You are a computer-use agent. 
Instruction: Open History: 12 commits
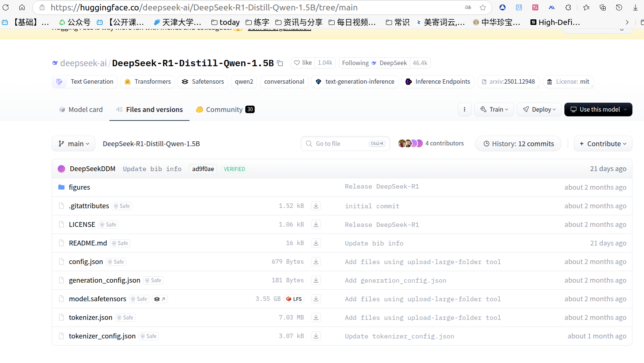click(518, 144)
